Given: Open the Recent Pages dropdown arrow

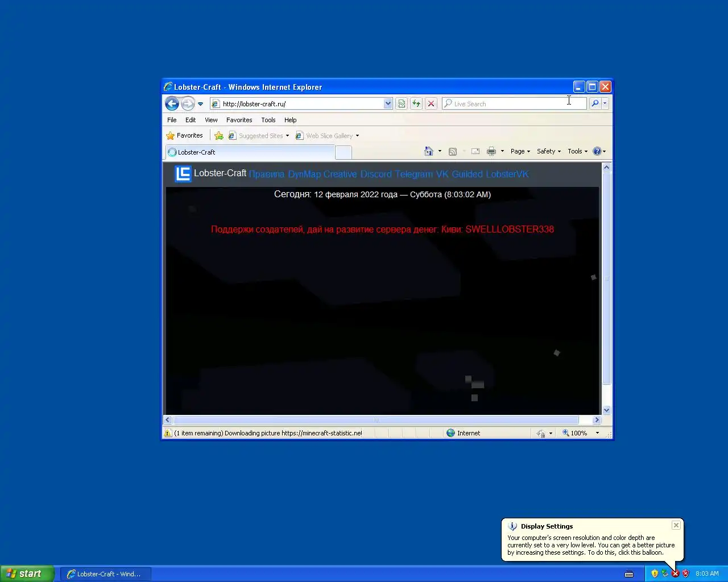Looking at the screenshot, I should pyautogui.click(x=200, y=104).
